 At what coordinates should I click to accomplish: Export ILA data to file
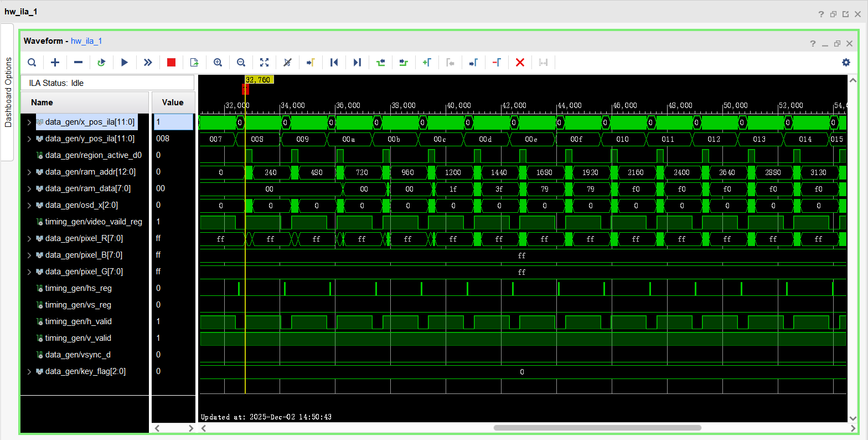[x=194, y=63]
